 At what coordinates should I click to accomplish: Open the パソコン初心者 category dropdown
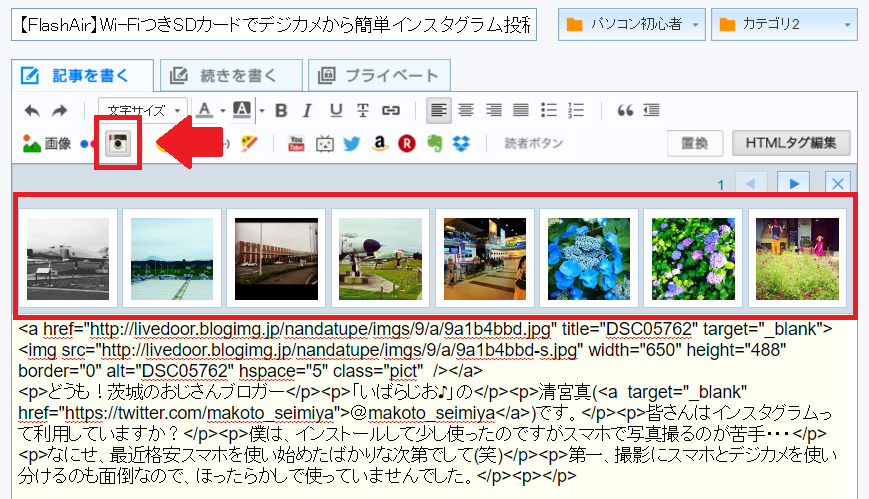coord(632,24)
